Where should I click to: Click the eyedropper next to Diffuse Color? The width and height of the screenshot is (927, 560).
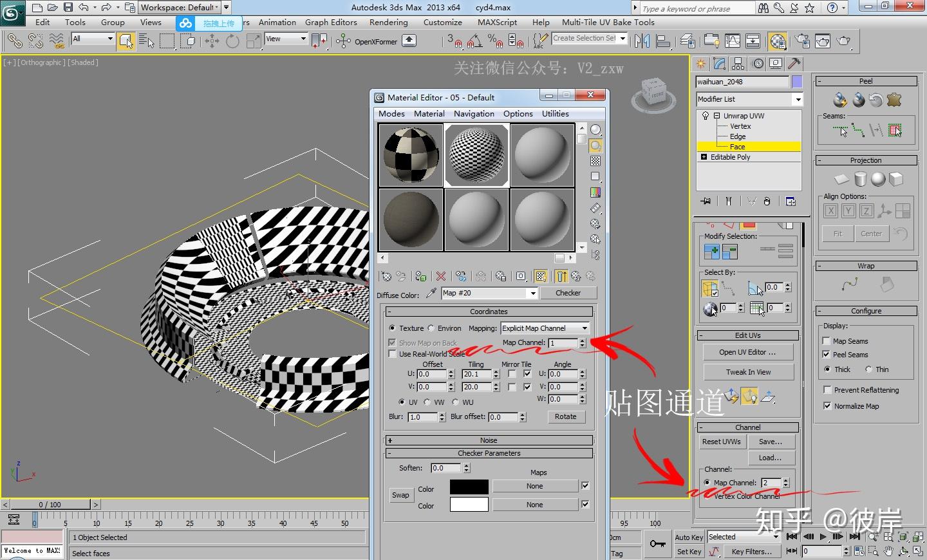tap(431, 294)
